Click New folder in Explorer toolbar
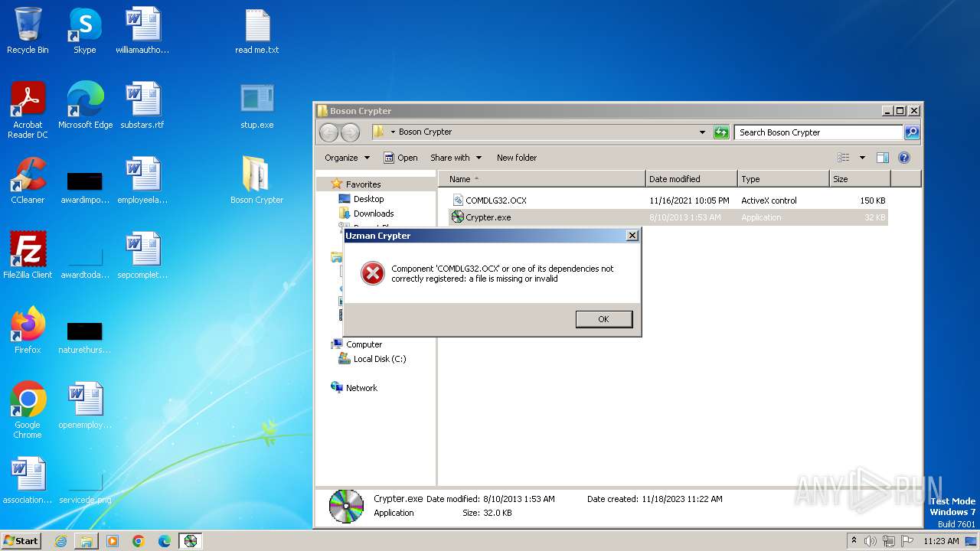The width and height of the screenshot is (980, 551). (517, 158)
